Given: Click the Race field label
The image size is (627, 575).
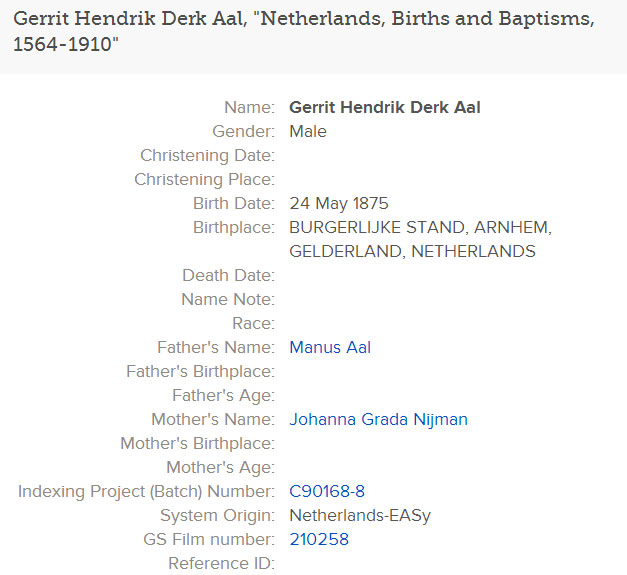Looking at the screenshot, I should click(253, 324).
